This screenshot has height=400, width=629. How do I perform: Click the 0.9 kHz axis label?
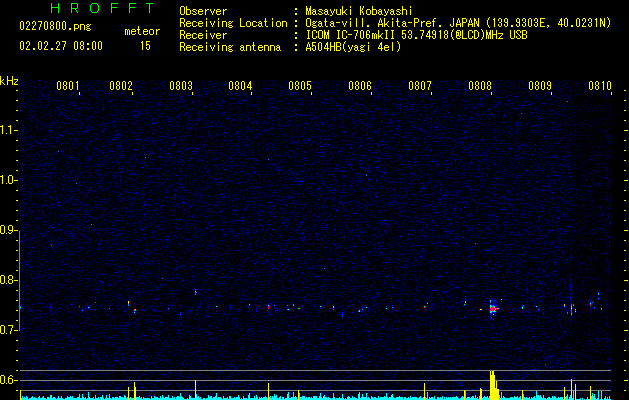pyautogui.click(x=9, y=230)
